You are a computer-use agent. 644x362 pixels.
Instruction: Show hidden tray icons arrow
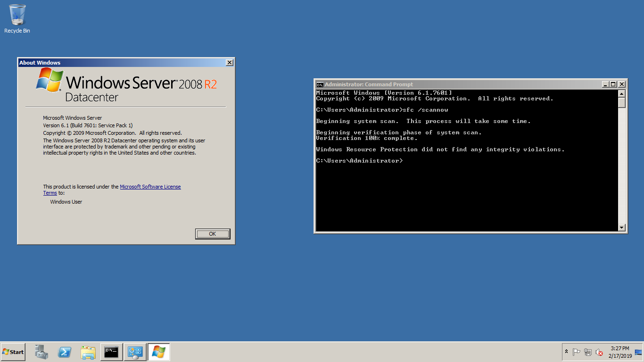click(566, 352)
